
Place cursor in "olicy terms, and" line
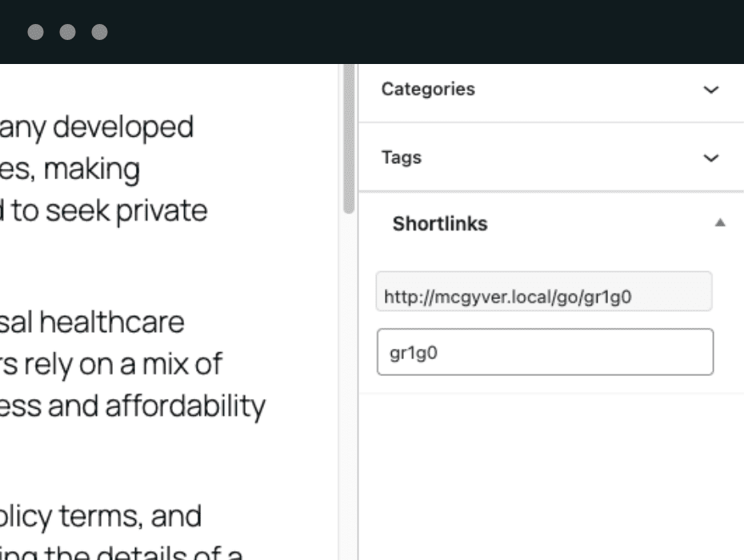pyautogui.click(x=100, y=517)
